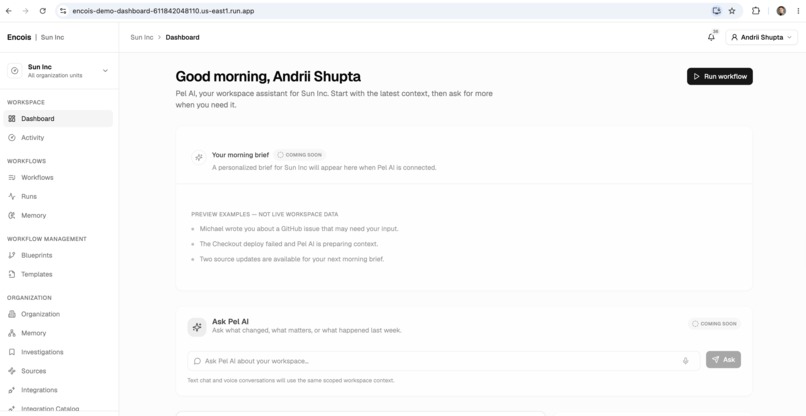The image size is (806, 416).
Task: Open Blueprints in the sidebar
Action: 58,255
